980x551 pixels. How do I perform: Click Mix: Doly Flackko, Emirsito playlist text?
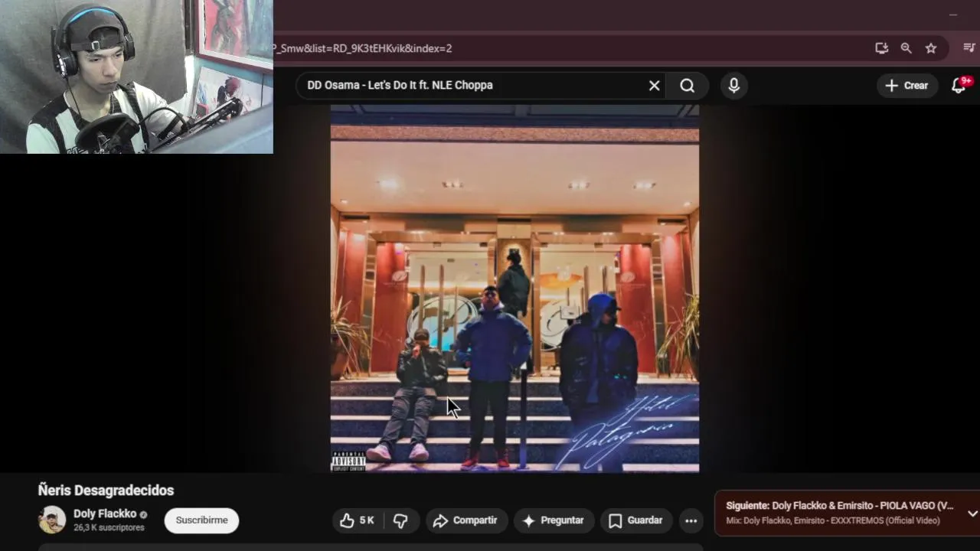833,521
